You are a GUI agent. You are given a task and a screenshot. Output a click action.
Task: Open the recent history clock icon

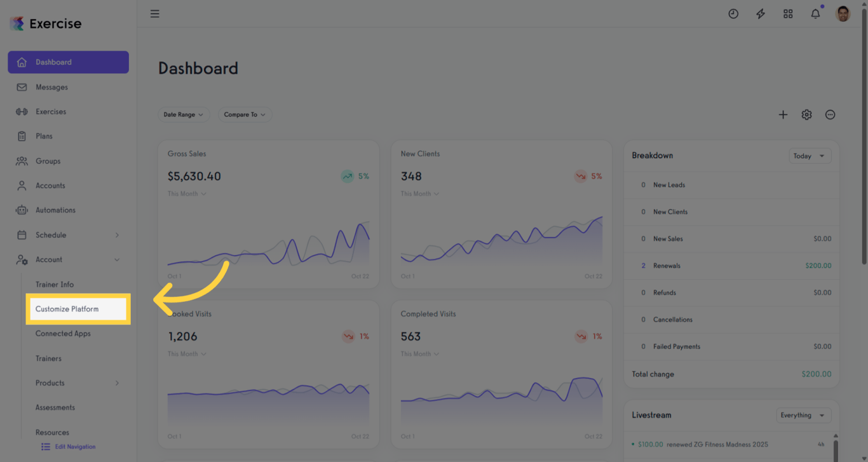click(733, 13)
